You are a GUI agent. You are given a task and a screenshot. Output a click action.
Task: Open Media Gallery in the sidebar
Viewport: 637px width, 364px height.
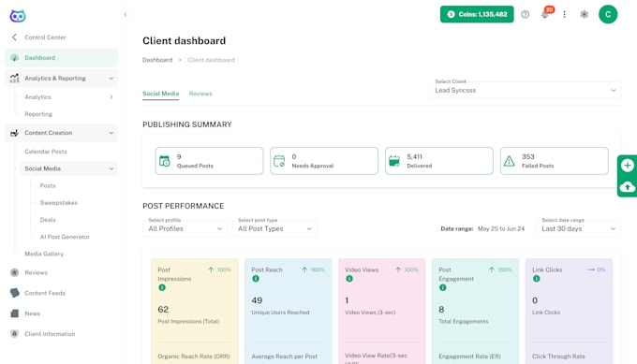[44, 254]
